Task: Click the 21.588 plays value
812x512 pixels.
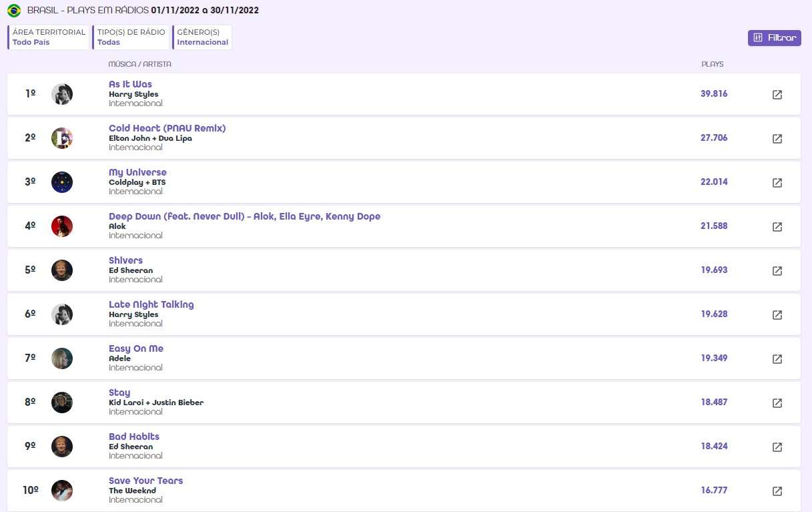Action: coord(714,226)
